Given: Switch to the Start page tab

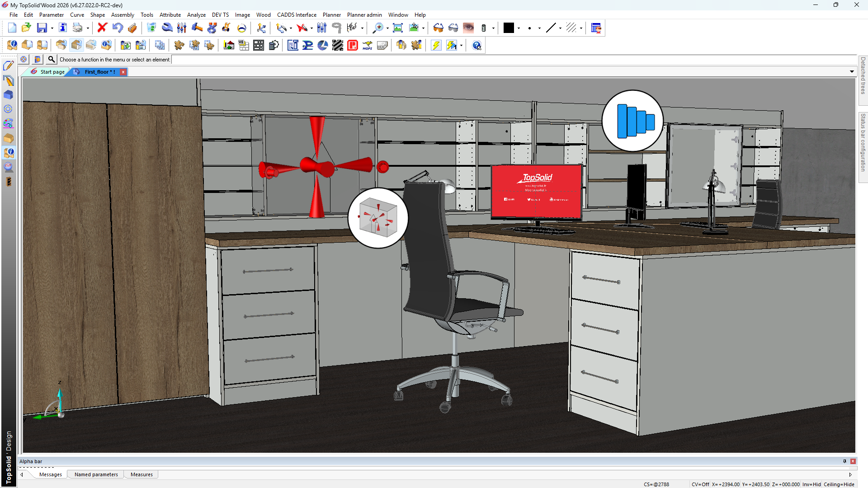Looking at the screenshot, I should pyautogui.click(x=52, y=72).
